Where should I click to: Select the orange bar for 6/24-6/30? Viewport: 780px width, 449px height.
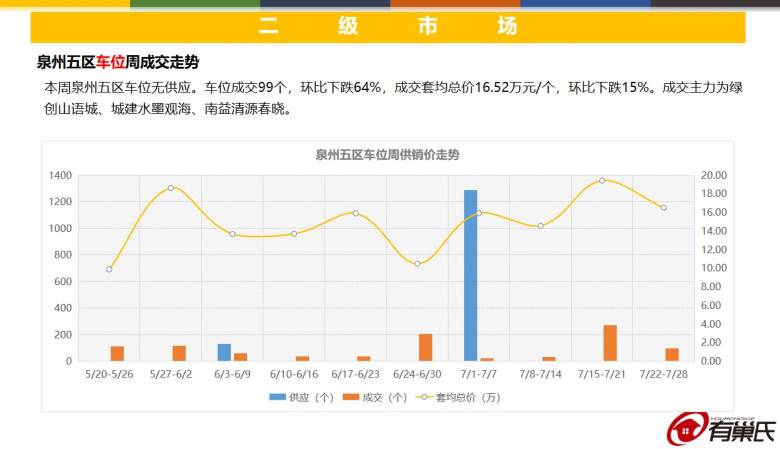tap(426, 347)
